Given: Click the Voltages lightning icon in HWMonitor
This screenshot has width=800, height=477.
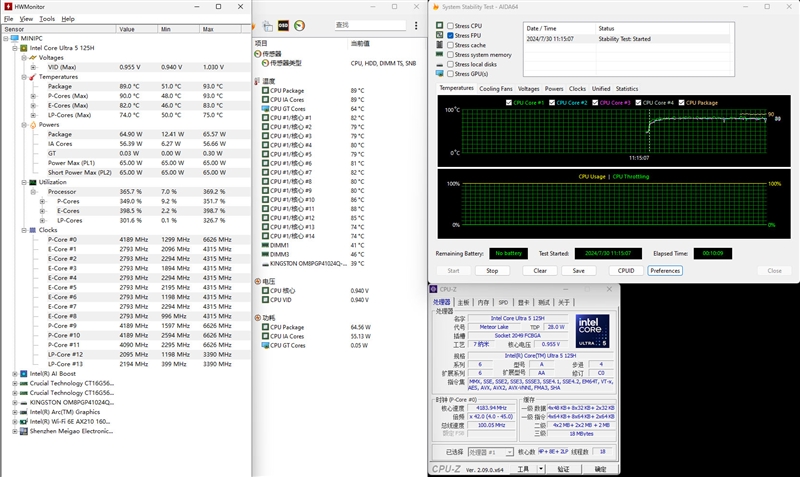Looking at the screenshot, I should tap(33, 58).
